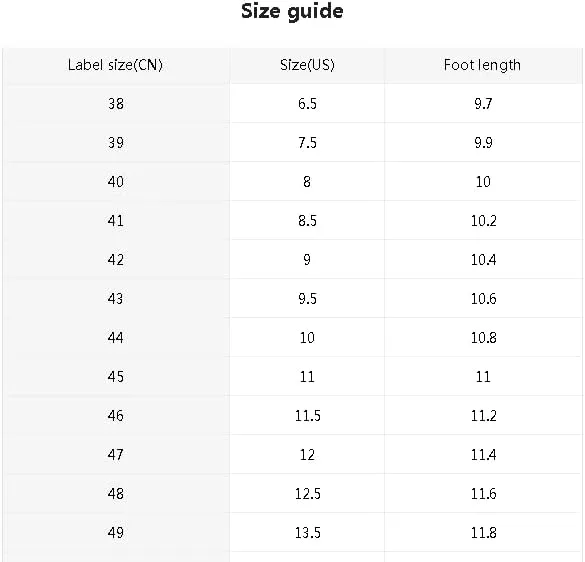Select US size 9.5 cell
This screenshot has width=585, height=562.
[307, 299]
